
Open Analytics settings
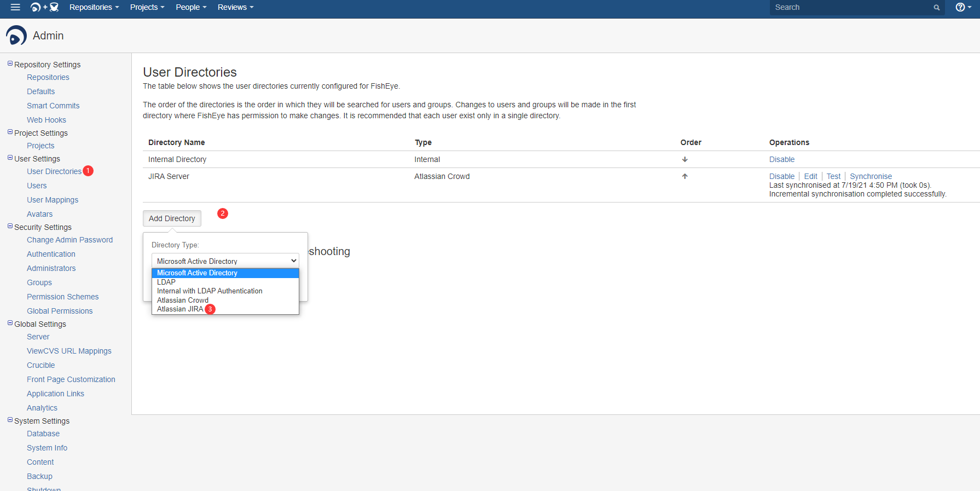(x=42, y=408)
